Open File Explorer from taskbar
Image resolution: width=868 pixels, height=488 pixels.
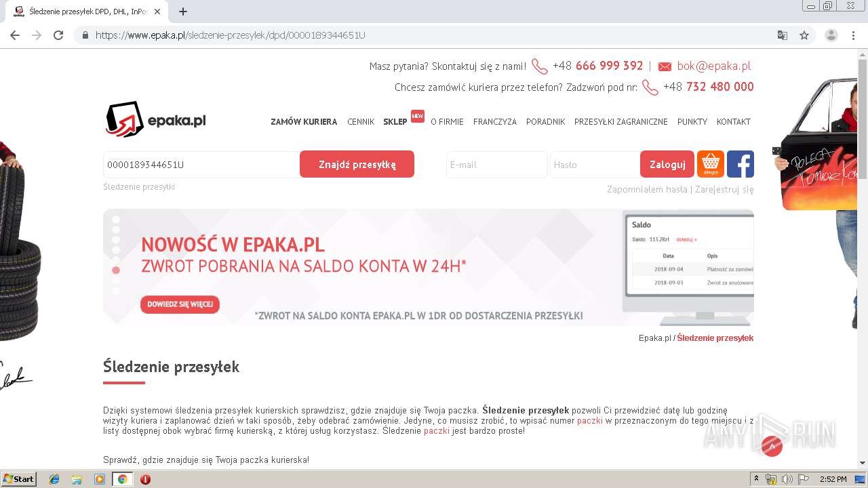point(77,479)
